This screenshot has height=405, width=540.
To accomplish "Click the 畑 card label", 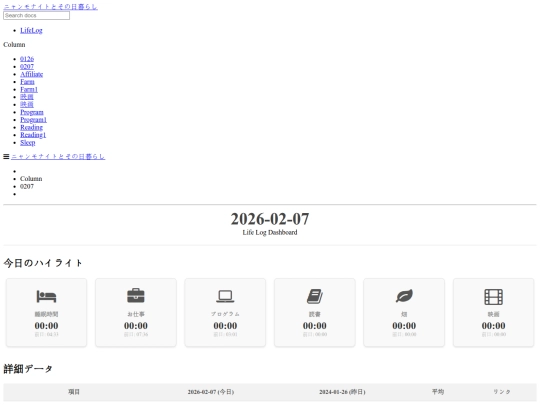I will click(x=404, y=314).
